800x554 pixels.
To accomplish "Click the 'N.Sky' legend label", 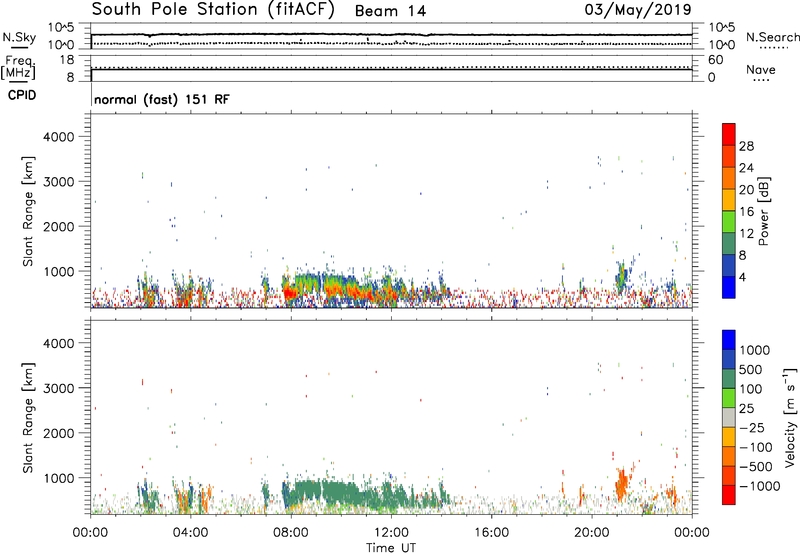I will point(19,37).
